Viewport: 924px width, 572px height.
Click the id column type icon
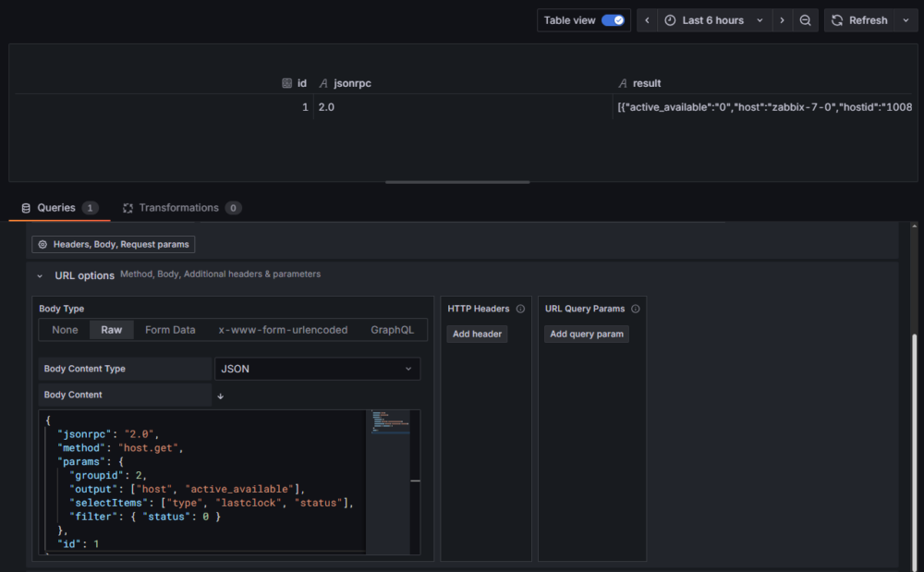pos(286,83)
